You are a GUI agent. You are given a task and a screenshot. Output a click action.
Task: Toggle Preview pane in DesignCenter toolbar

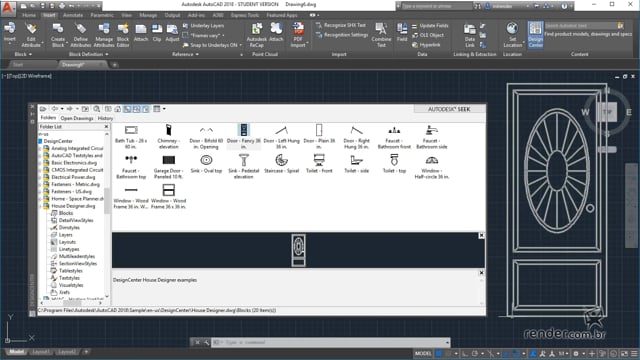click(x=136, y=109)
